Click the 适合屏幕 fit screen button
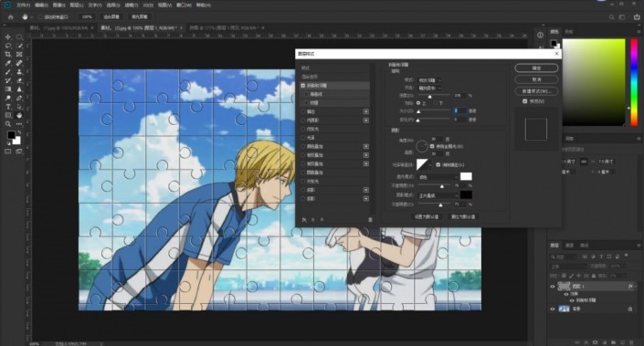The width and height of the screenshot is (644, 346). 111,16
